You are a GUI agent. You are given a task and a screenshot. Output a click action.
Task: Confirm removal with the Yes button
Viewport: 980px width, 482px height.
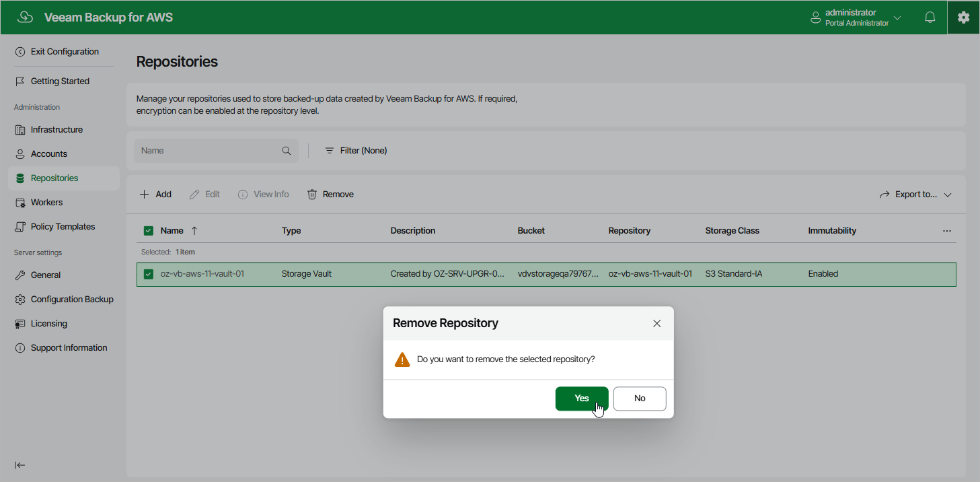tap(582, 399)
